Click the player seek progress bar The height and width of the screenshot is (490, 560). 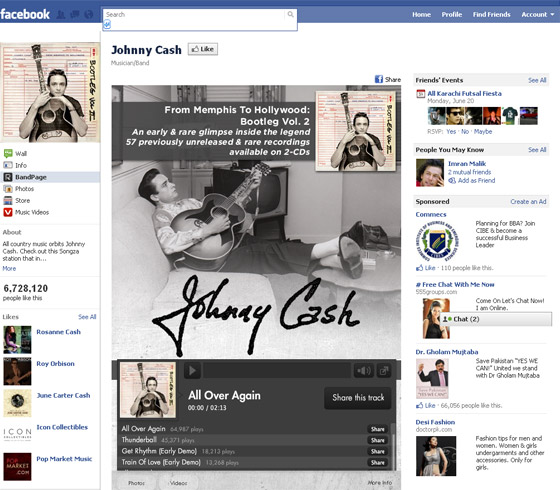pyautogui.click(x=277, y=371)
